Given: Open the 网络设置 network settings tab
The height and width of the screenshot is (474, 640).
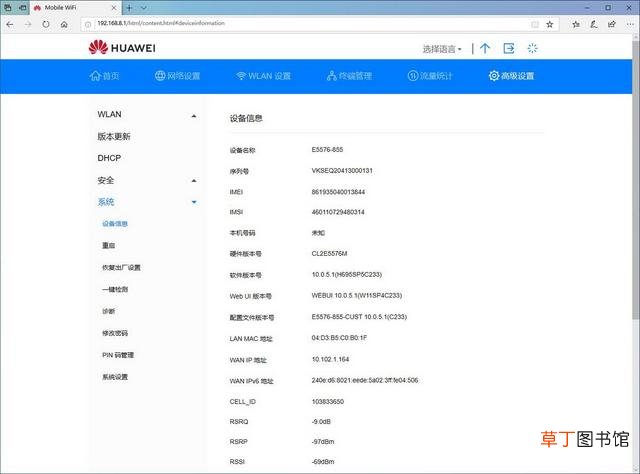Looking at the screenshot, I should (178, 76).
